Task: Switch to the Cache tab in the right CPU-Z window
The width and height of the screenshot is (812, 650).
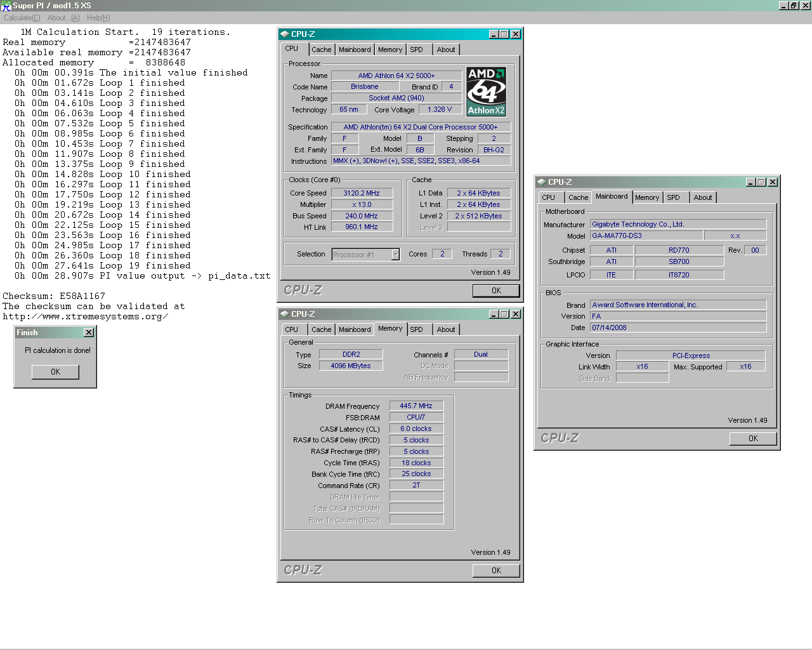Action: click(579, 197)
